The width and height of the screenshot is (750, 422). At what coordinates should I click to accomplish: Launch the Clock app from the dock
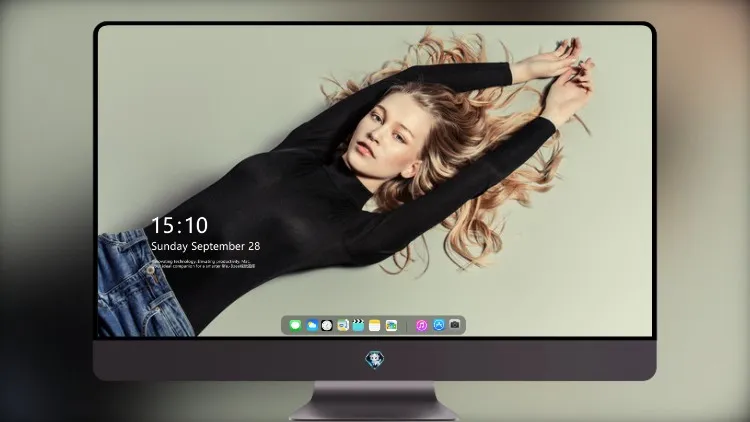click(x=327, y=325)
